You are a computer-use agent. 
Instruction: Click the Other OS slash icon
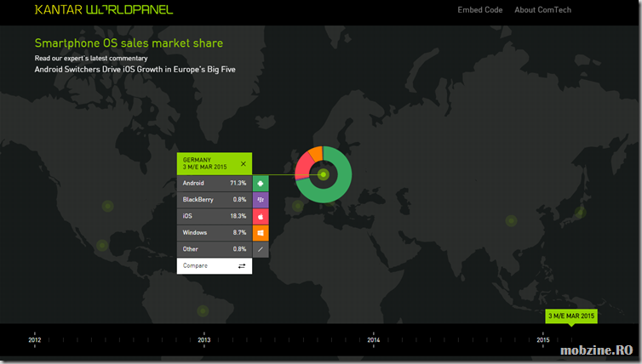point(261,249)
